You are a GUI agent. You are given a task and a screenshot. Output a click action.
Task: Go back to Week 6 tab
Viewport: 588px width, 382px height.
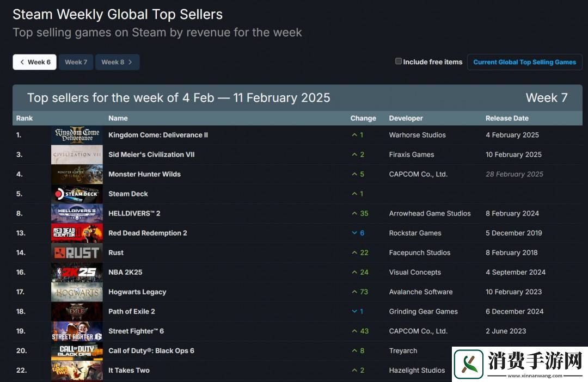(x=34, y=62)
